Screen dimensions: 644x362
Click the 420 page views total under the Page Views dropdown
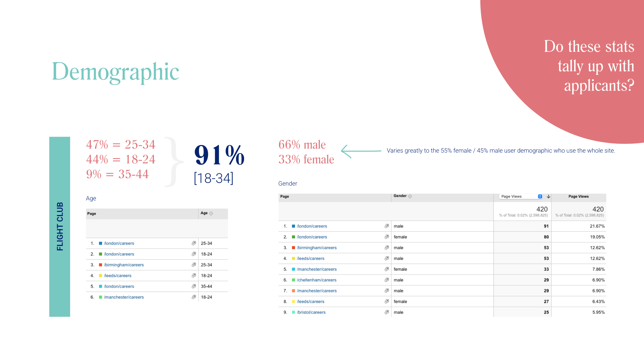click(542, 209)
